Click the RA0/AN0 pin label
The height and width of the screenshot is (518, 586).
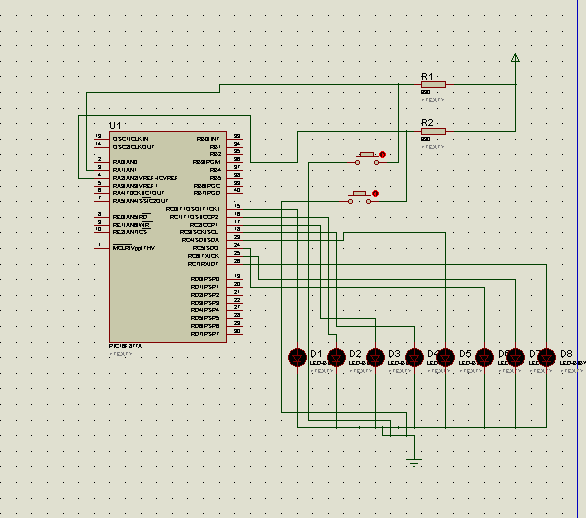tap(125, 162)
